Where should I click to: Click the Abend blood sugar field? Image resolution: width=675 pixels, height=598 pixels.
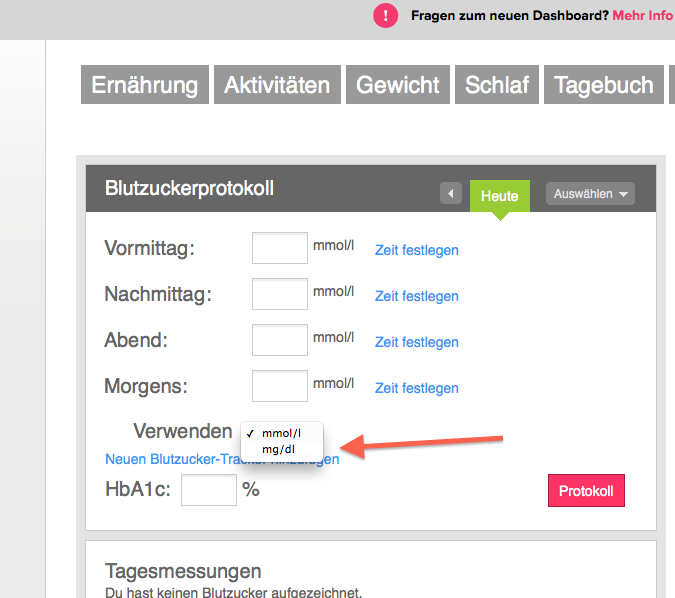[279, 340]
